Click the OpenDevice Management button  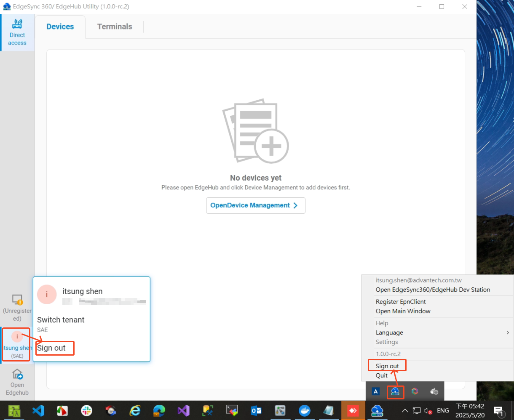point(255,205)
